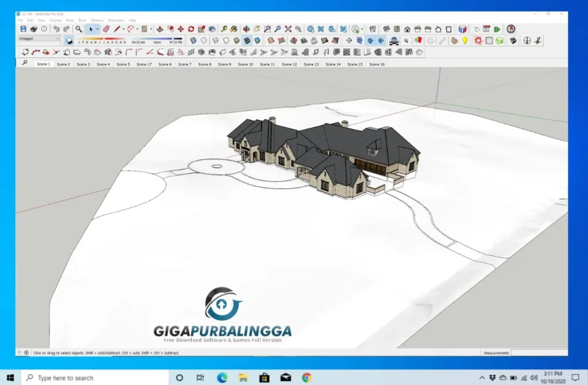The height and width of the screenshot is (385, 588).
Task: Open the Untagged tag dropdown
Action: click(57, 38)
